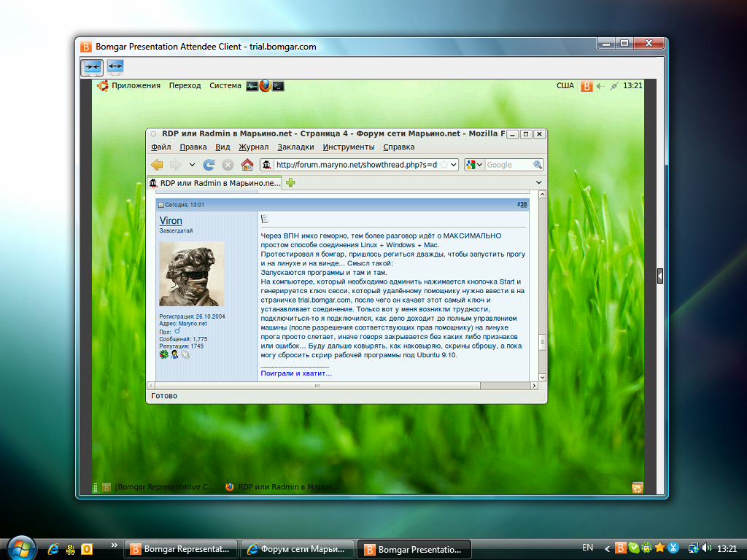The height and width of the screenshot is (560, 747).
Task: Click the Bomgar scale-to-fit view icon
Action: [x=93, y=67]
